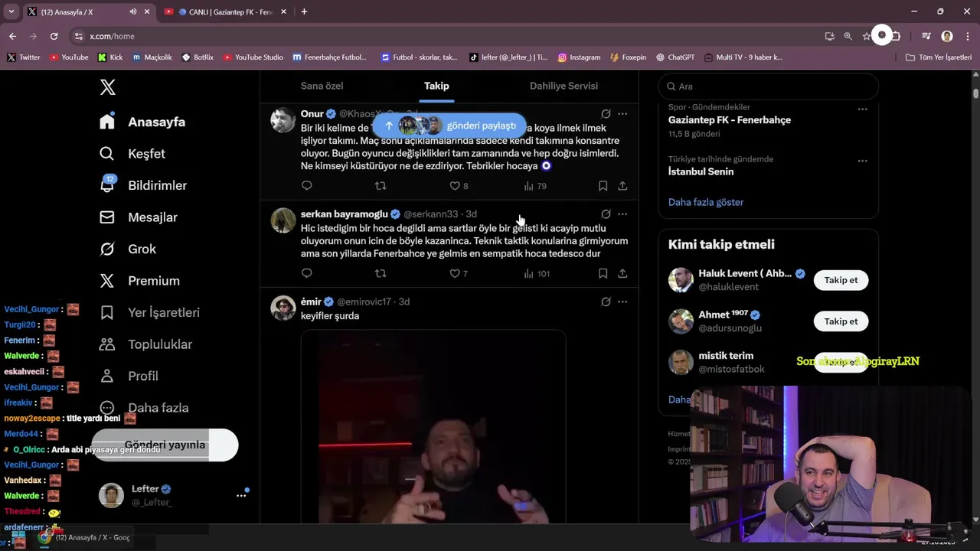Screen dimensions: 980x551
Task: Go back in browser
Action: coord(12,36)
